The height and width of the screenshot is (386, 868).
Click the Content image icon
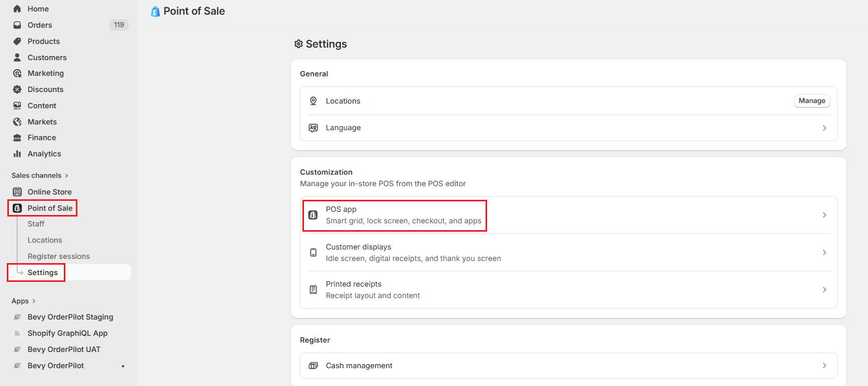tap(17, 106)
